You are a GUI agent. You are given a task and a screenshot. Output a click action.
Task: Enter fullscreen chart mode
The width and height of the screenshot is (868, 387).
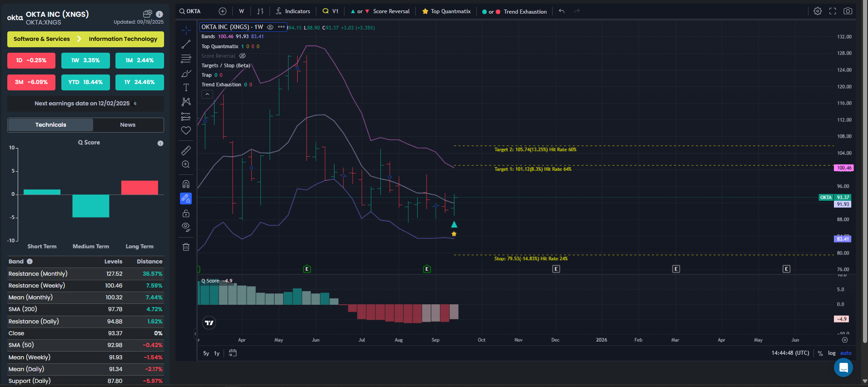pos(833,11)
